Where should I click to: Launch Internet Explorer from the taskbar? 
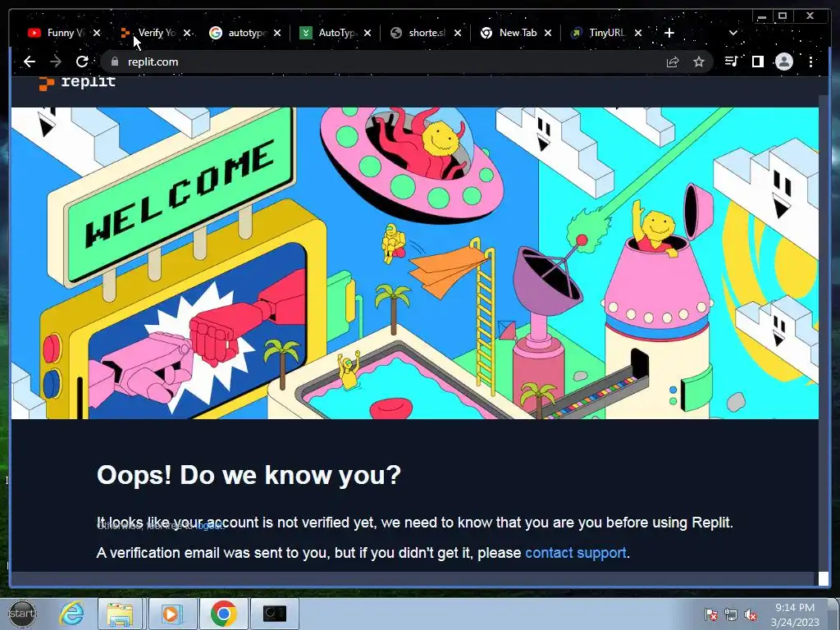click(72, 614)
